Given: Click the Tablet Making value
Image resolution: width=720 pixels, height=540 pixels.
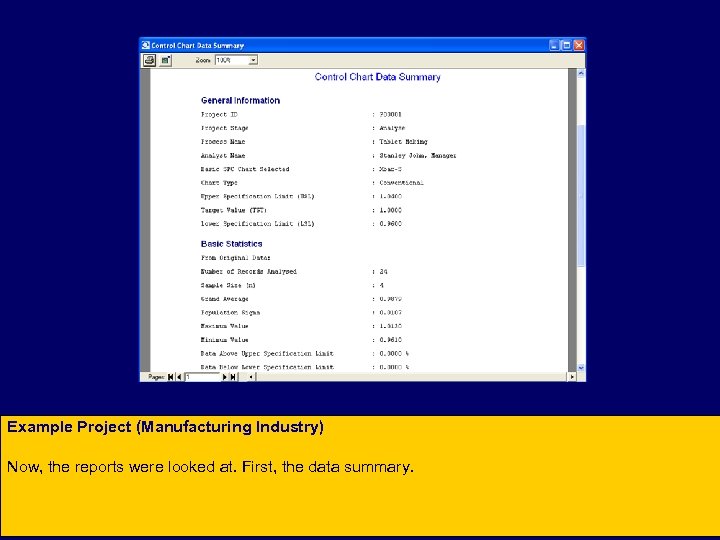Looking at the screenshot, I should pos(403,142).
